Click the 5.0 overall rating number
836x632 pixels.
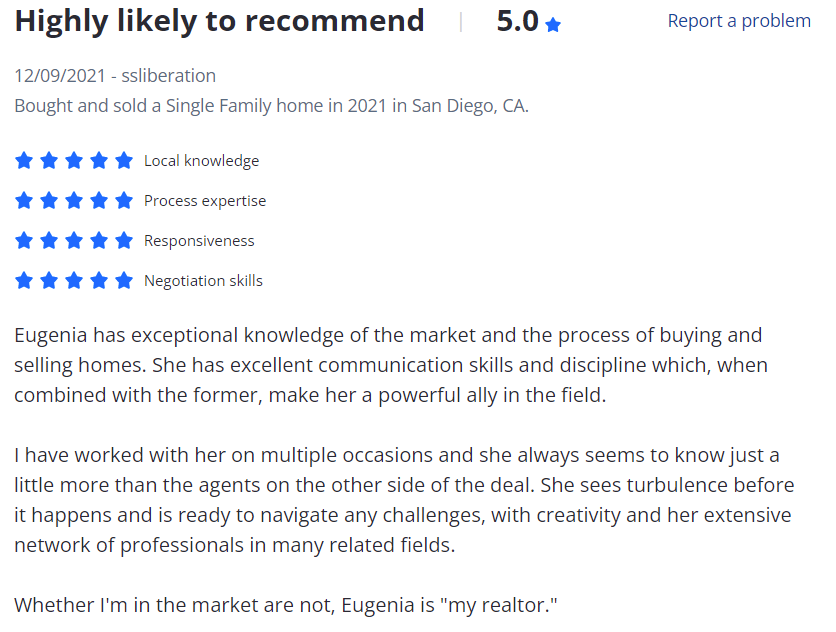[517, 21]
